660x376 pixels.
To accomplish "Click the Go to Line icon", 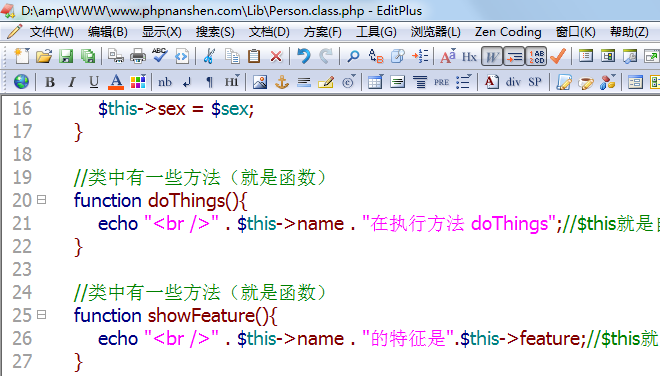I will [420, 56].
